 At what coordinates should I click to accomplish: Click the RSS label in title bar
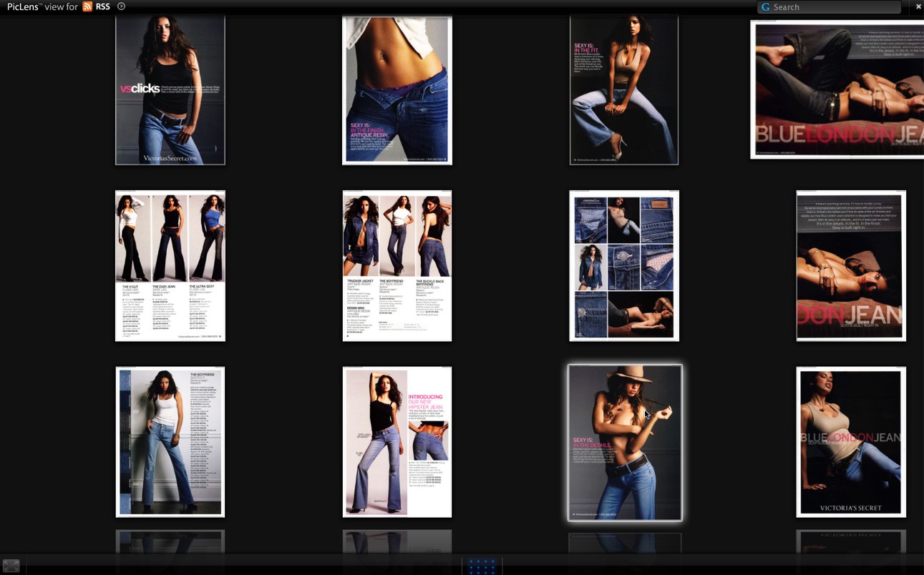pyautogui.click(x=103, y=6)
